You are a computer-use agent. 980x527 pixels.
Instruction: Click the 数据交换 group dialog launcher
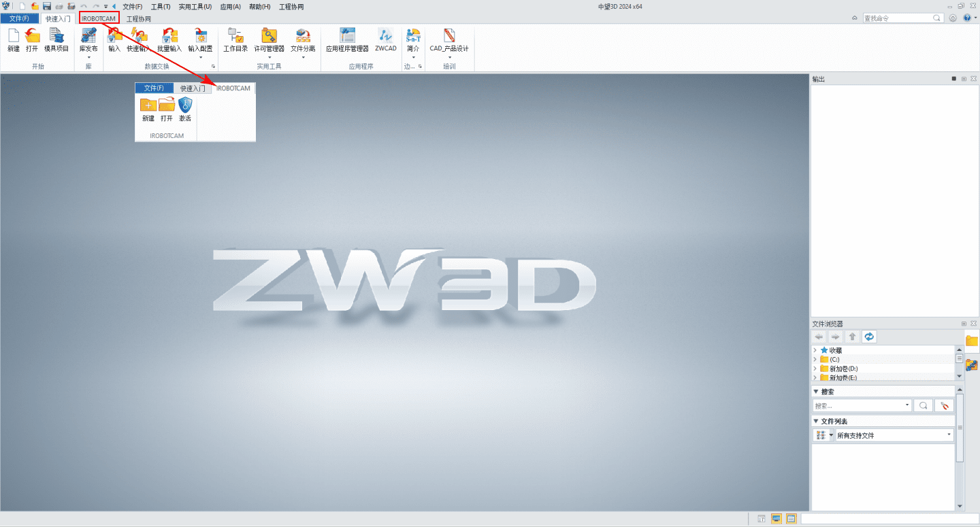coord(213,67)
